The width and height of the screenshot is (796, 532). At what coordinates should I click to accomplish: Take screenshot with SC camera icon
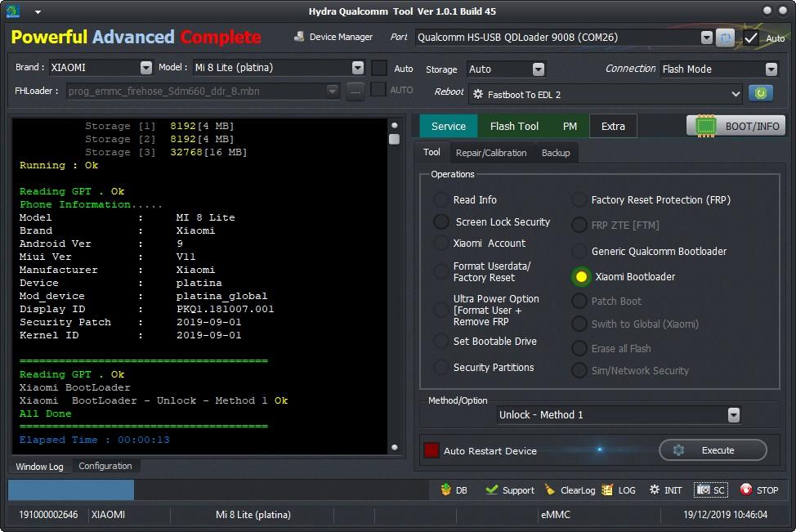coord(703,490)
